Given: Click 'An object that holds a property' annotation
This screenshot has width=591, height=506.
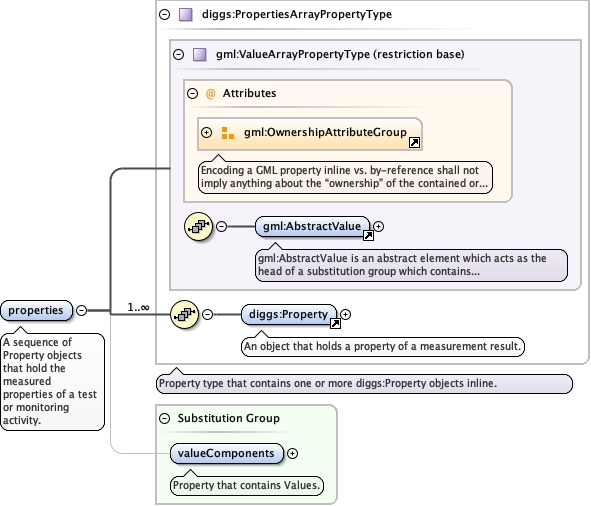Looking at the screenshot, I should 383,347.
